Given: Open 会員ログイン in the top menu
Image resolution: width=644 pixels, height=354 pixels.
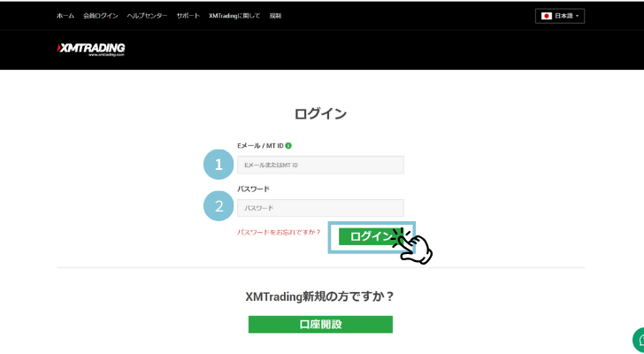Looking at the screenshot, I should (101, 16).
